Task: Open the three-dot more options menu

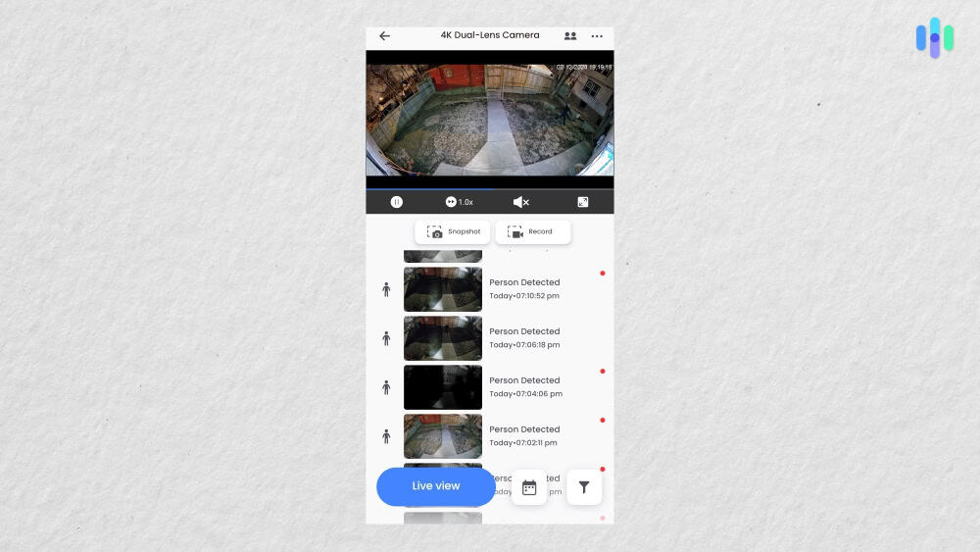Action: tap(597, 36)
